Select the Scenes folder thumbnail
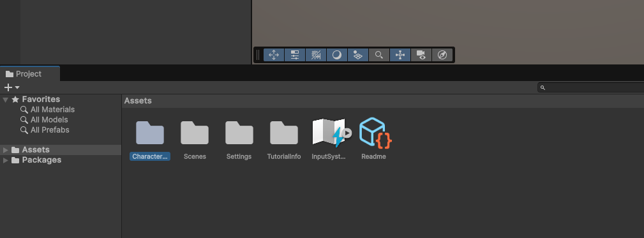Viewport: 644px width, 238px height. pyautogui.click(x=195, y=133)
